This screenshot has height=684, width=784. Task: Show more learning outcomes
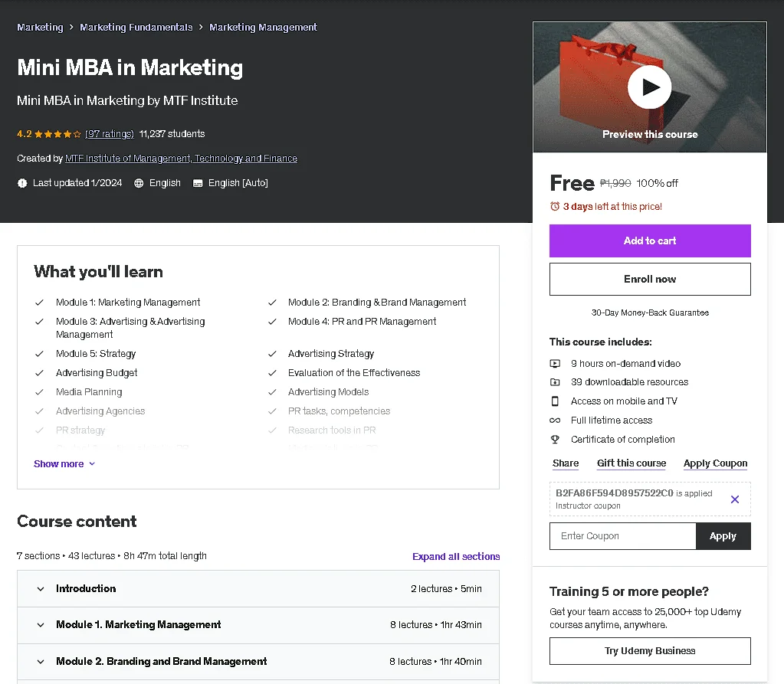pos(64,463)
